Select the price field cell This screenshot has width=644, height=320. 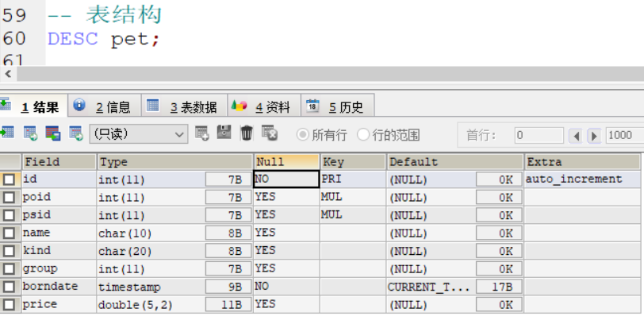tap(59, 305)
